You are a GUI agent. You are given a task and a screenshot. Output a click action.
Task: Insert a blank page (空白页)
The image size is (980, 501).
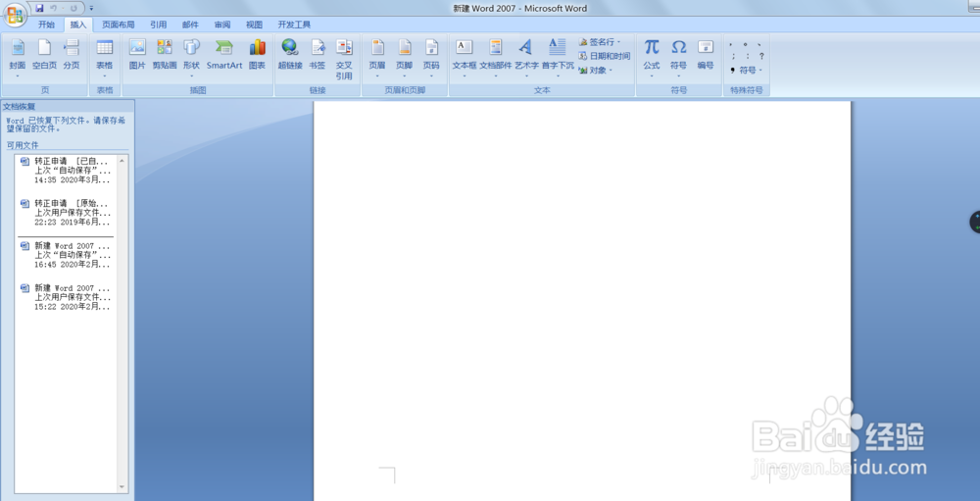[44, 55]
